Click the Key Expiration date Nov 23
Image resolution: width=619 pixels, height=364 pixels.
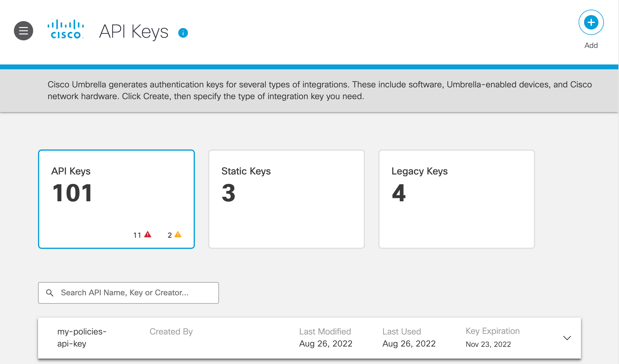coord(488,344)
